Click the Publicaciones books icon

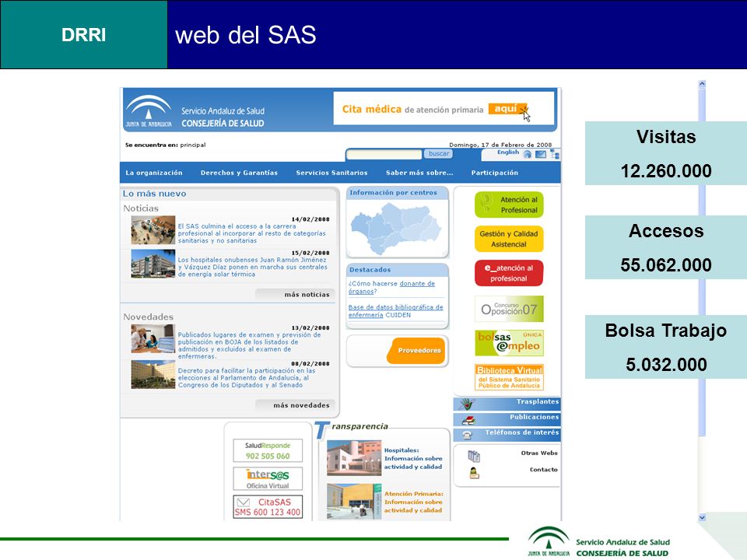(x=468, y=420)
